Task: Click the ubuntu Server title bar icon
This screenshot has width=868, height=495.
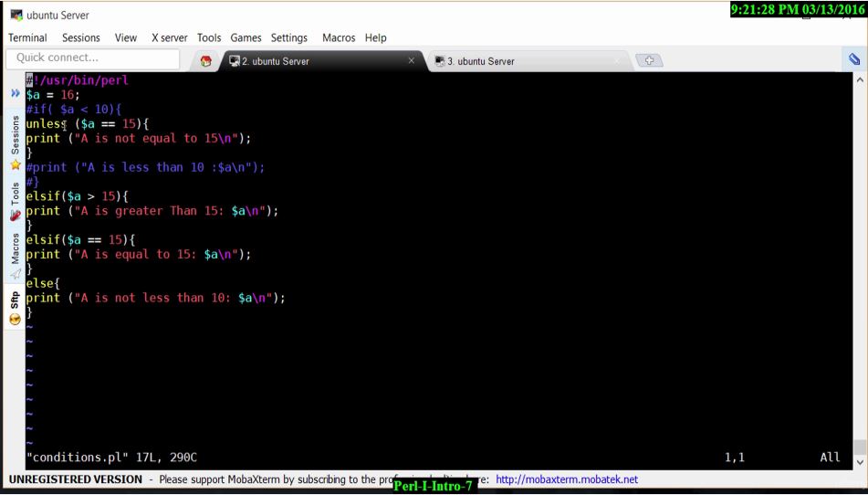Action: pyautogui.click(x=16, y=15)
